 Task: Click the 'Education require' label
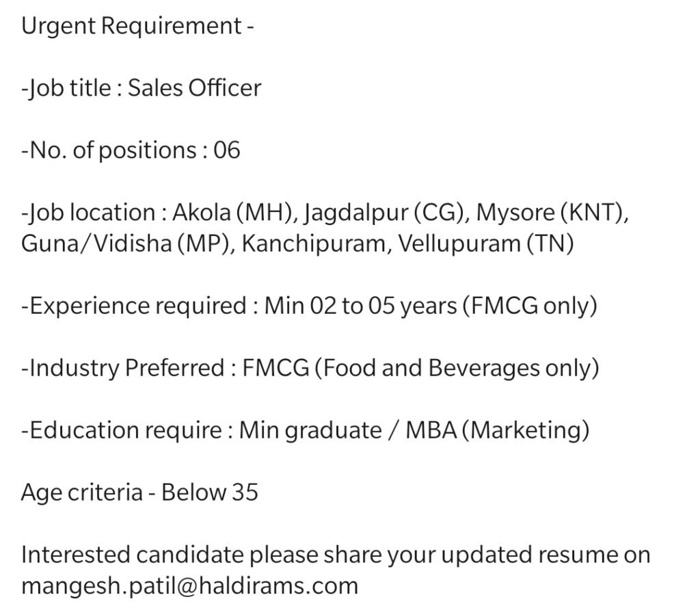[x=122, y=431]
